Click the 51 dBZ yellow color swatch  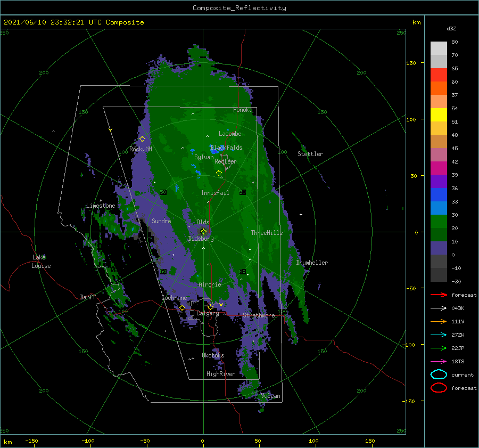pyautogui.click(x=439, y=115)
